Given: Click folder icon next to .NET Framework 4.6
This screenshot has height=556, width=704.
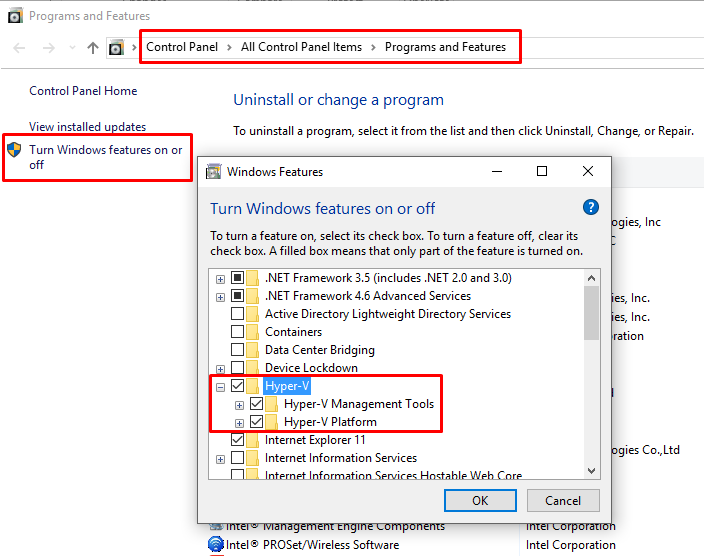Looking at the screenshot, I should coord(253,296).
